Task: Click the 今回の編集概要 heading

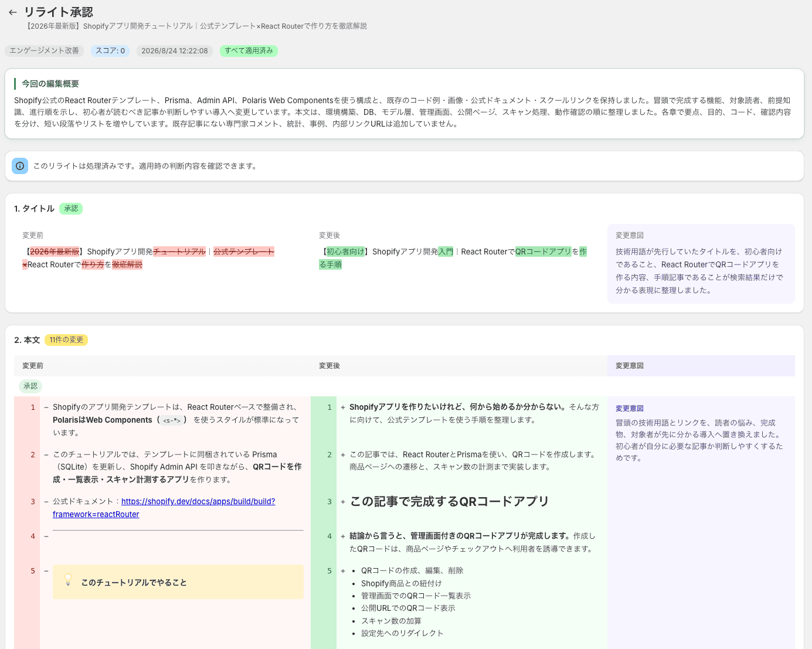Action: (x=50, y=84)
